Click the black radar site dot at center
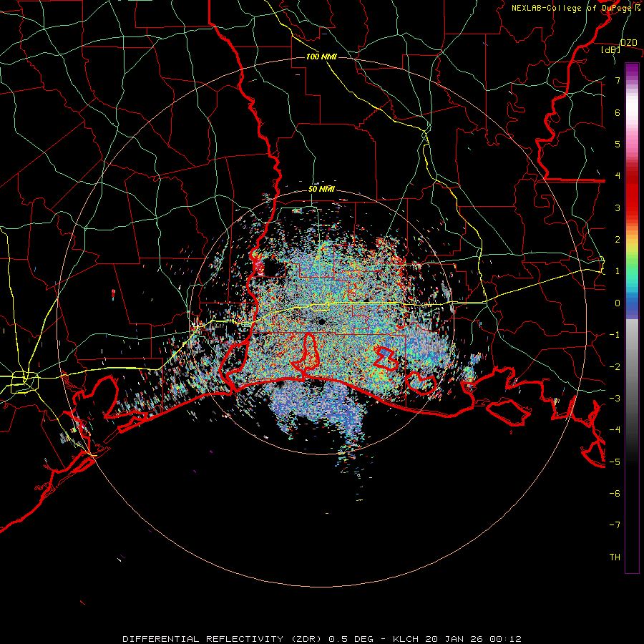Viewport: 644px width, 644px height. click(x=321, y=321)
